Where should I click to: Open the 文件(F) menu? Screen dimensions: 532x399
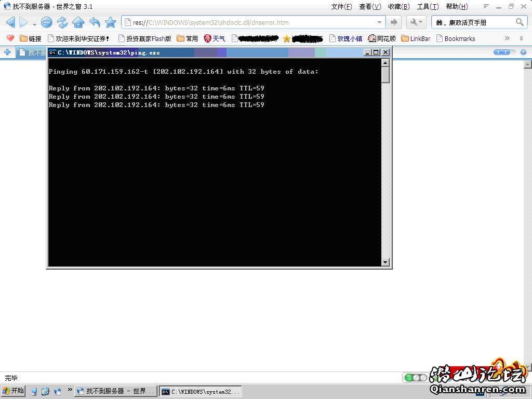pyautogui.click(x=341, y=6)
